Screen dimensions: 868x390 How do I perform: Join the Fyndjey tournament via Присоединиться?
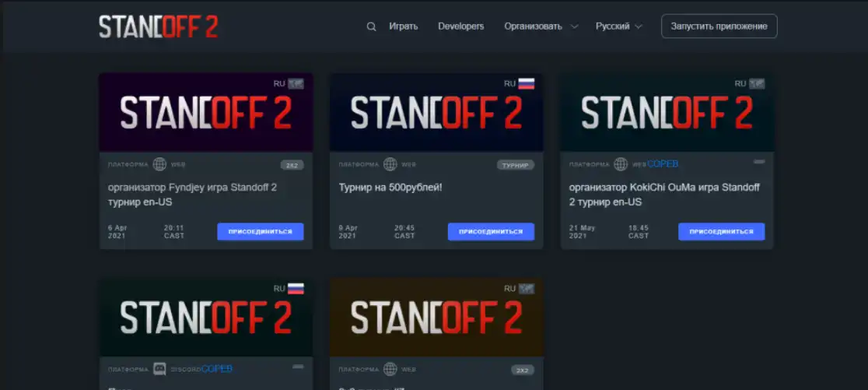261,231
